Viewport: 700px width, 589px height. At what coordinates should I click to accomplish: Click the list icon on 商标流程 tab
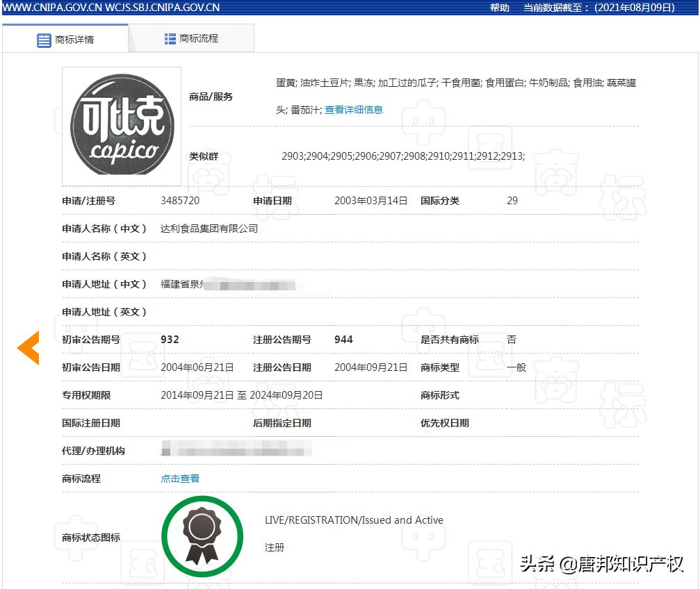point(170,39)
